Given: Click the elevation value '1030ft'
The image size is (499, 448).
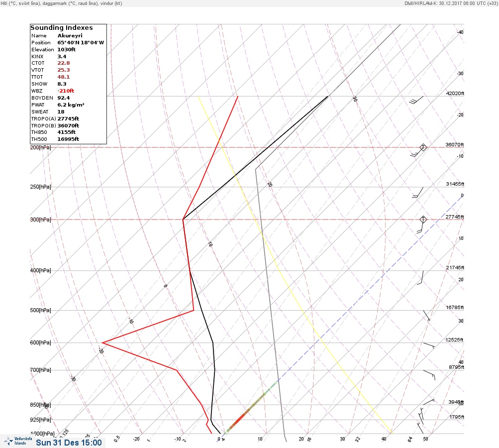Looking at the screenshot, I should [67, 50].
